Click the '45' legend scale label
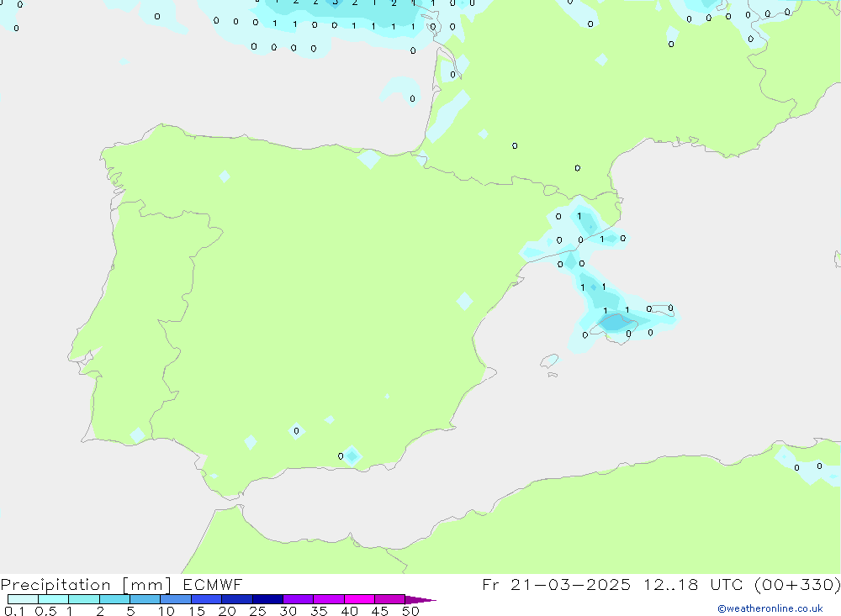 click(x=380, y=611)
